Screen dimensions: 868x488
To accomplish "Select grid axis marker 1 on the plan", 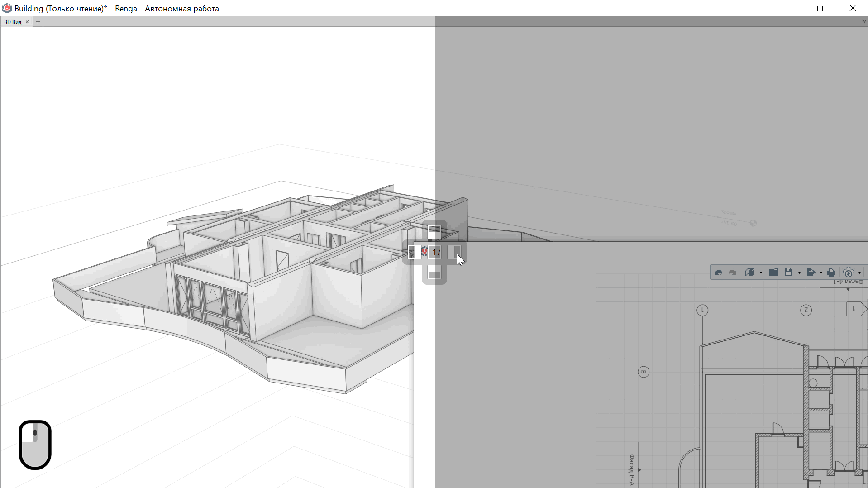I will (702, 310).
